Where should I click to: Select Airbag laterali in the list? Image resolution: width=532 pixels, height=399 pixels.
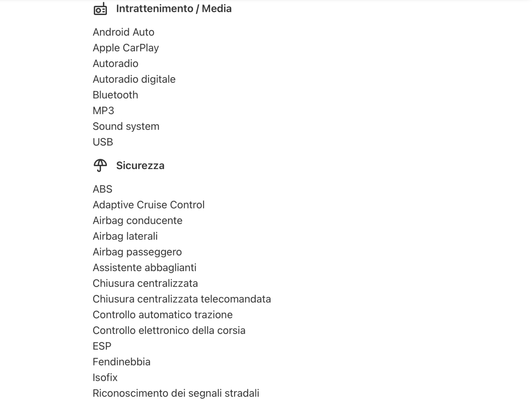[x=125, y=236]
